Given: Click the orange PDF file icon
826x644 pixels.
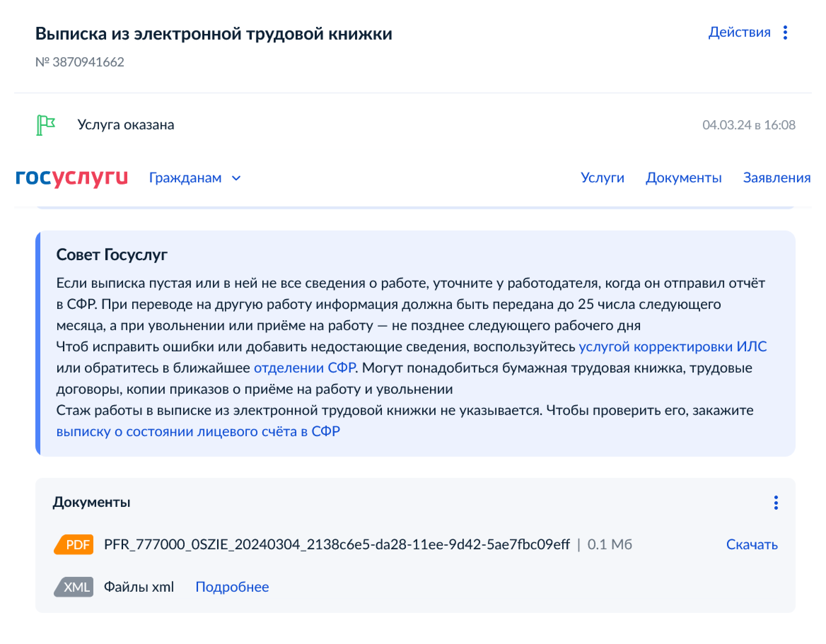Looking at the screenshot, I should (x=74, y=545).
